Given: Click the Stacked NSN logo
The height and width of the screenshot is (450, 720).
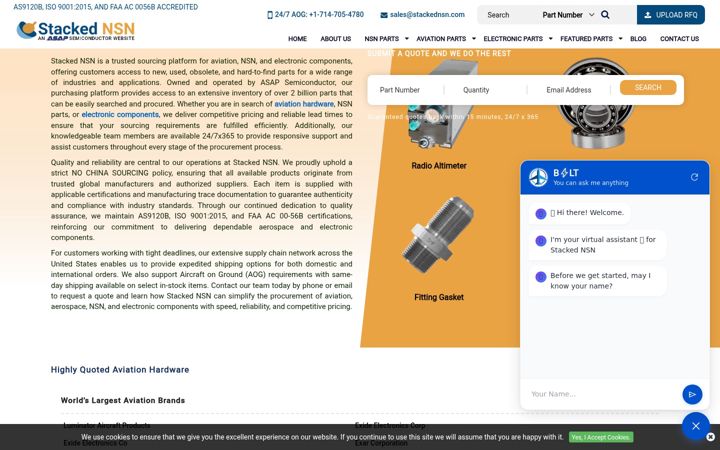Looking at the screenshot, I should tap(76, 31).
